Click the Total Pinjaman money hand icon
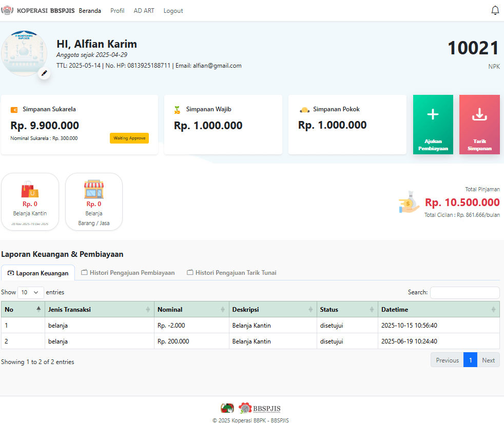504x424 pixels. (x=409, y=203)
